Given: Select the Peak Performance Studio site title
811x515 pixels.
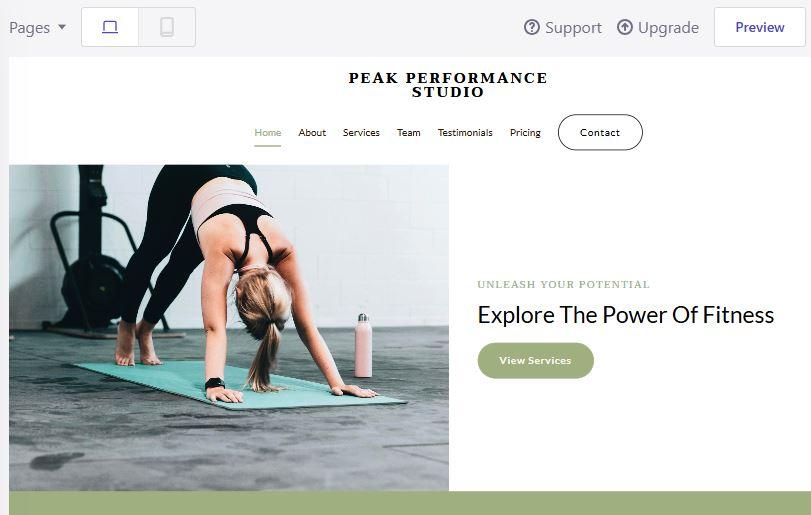Looking at the screenshot, I should click(x=448, y=85).
